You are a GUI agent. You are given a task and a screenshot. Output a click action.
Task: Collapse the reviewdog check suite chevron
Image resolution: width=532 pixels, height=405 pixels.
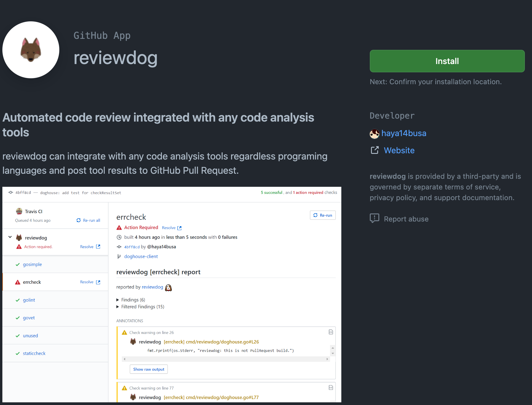click(x=10, y=237)
